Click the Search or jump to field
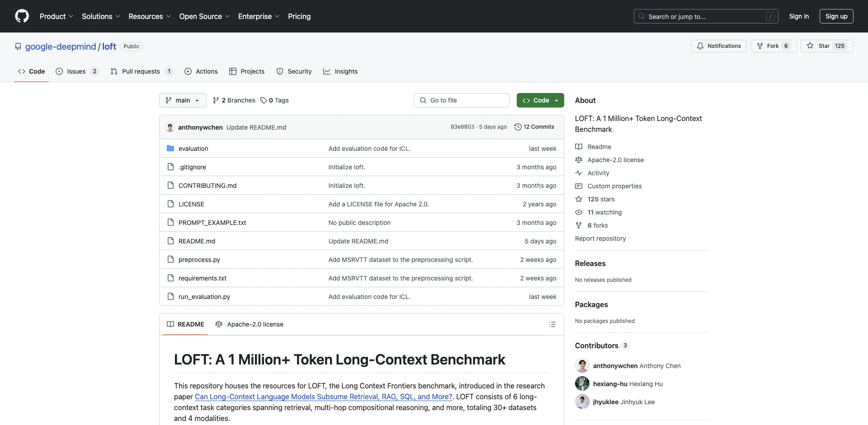This screenshot has height=425, width=868. pos(706,16)
